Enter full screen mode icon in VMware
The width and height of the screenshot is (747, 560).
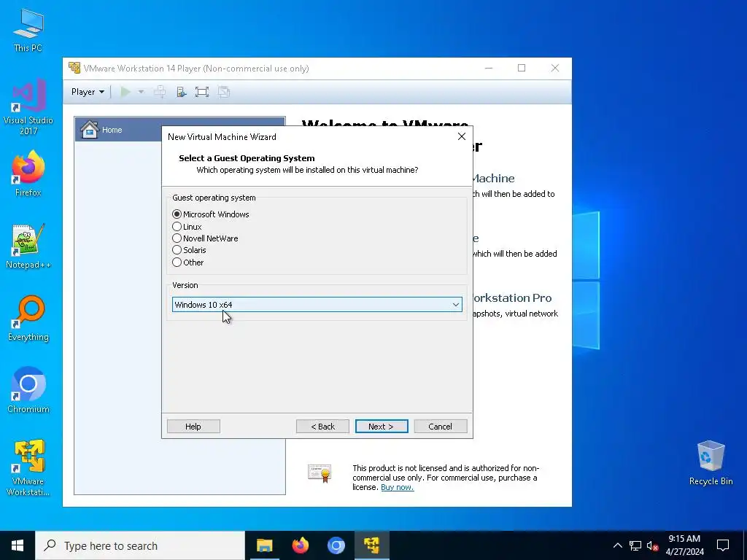tap(202, 92)
